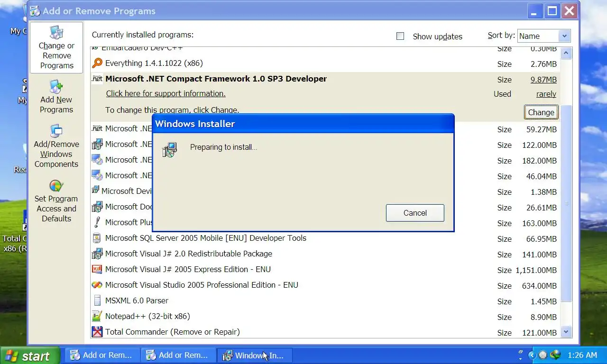Click the 9.87MB size link

coord(543,80)
